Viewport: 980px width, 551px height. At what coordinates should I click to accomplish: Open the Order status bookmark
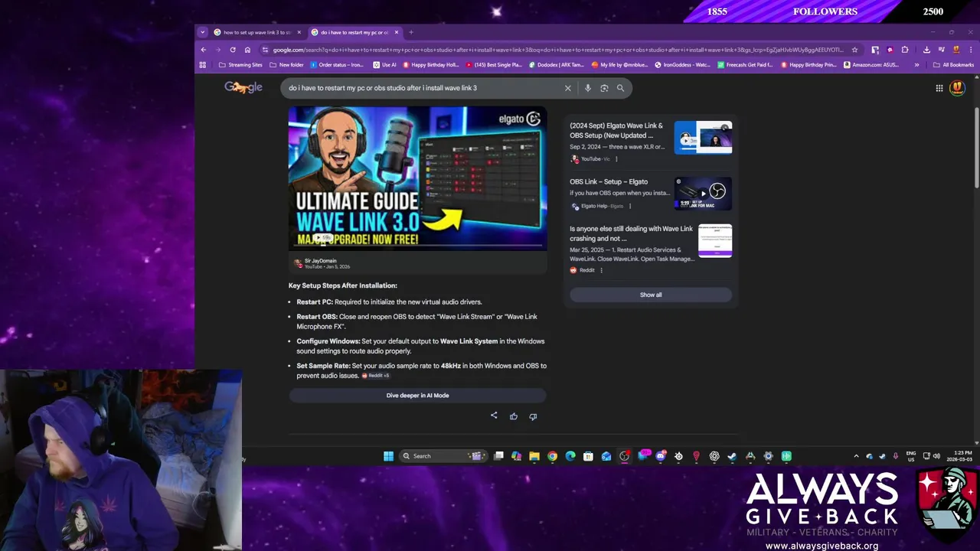(x=337, y=65)
